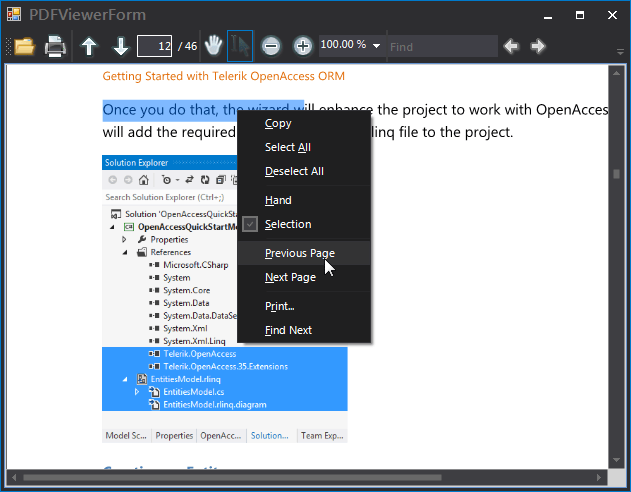Image resolution: width=631 pixels, height=492 pixels.
Task: Click the Find search field
Action: point(442,47)
